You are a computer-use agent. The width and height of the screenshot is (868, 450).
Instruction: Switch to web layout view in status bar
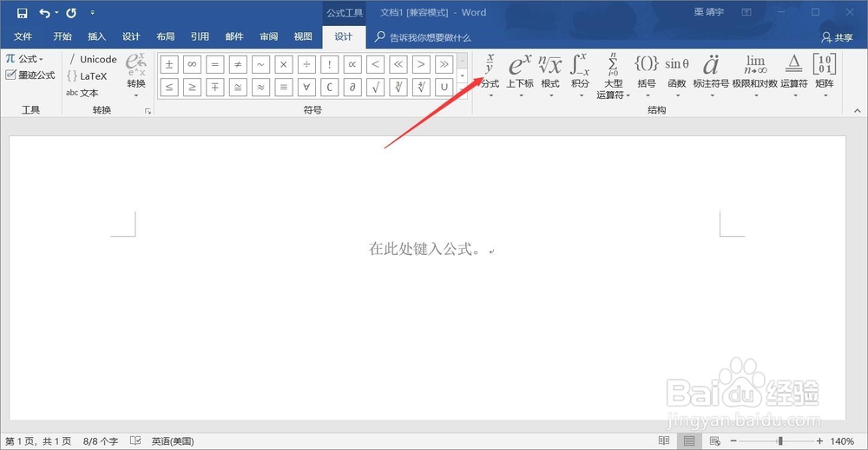714,440
